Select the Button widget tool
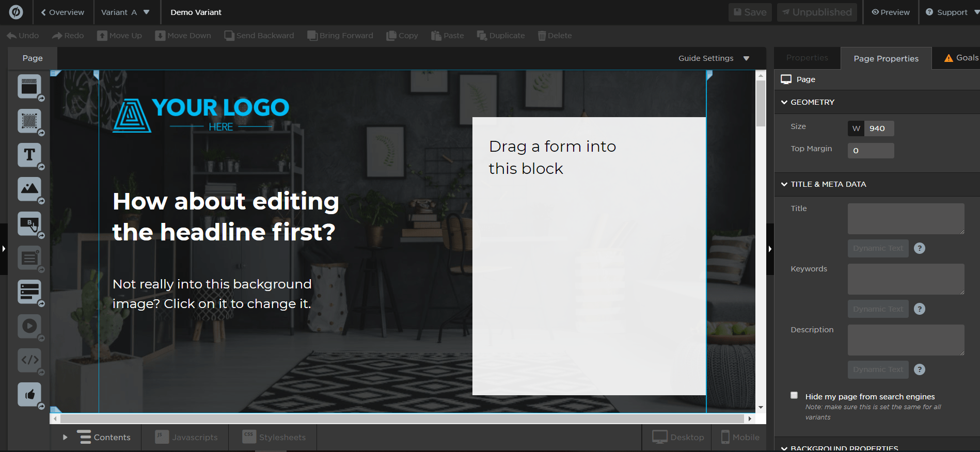980x452 pixels. click(29, 223)
